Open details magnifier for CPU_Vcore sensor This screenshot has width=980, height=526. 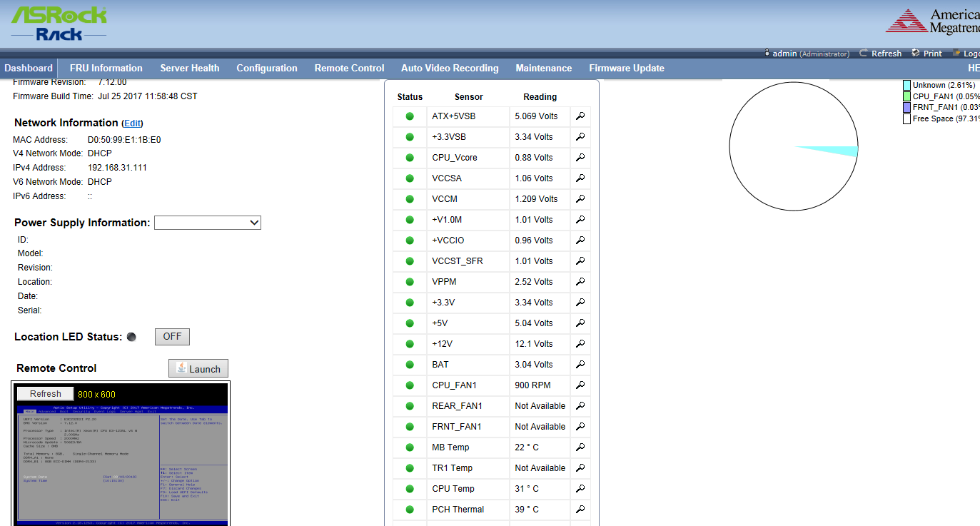(580, 158)
